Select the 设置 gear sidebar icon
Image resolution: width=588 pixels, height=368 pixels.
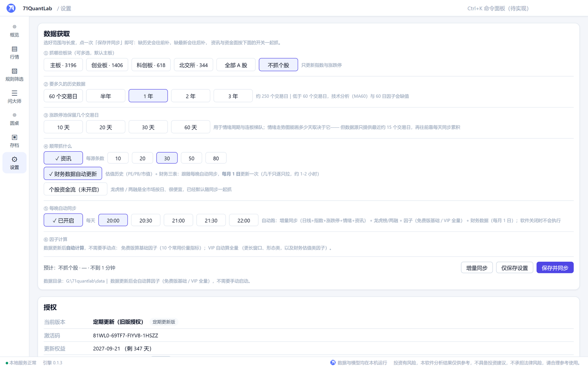click(14, 163)
